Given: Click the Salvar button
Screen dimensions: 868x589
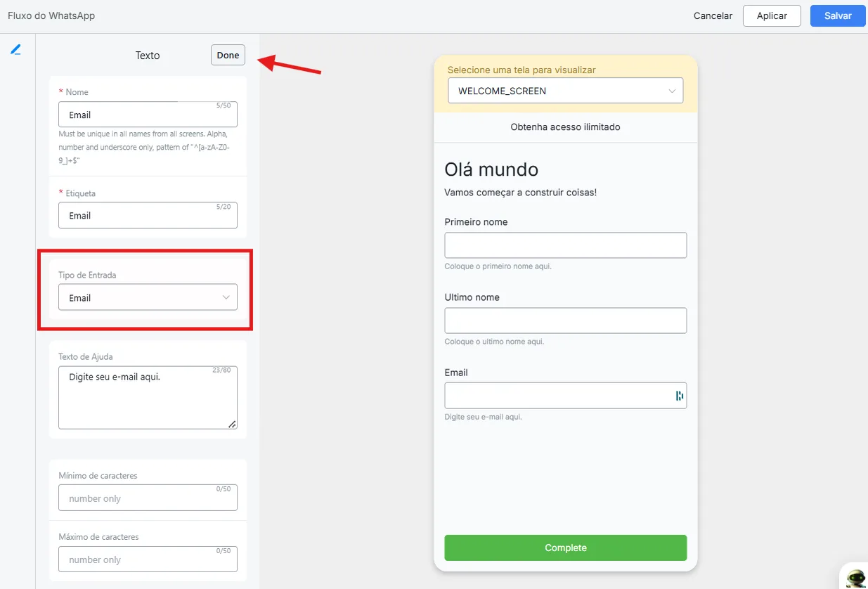Looking at the screenshot, I should [x=838, y=15].
